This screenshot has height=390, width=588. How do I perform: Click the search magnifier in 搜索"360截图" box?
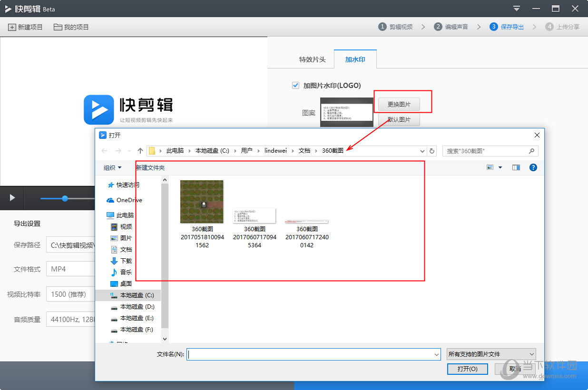tap(532, 150)
